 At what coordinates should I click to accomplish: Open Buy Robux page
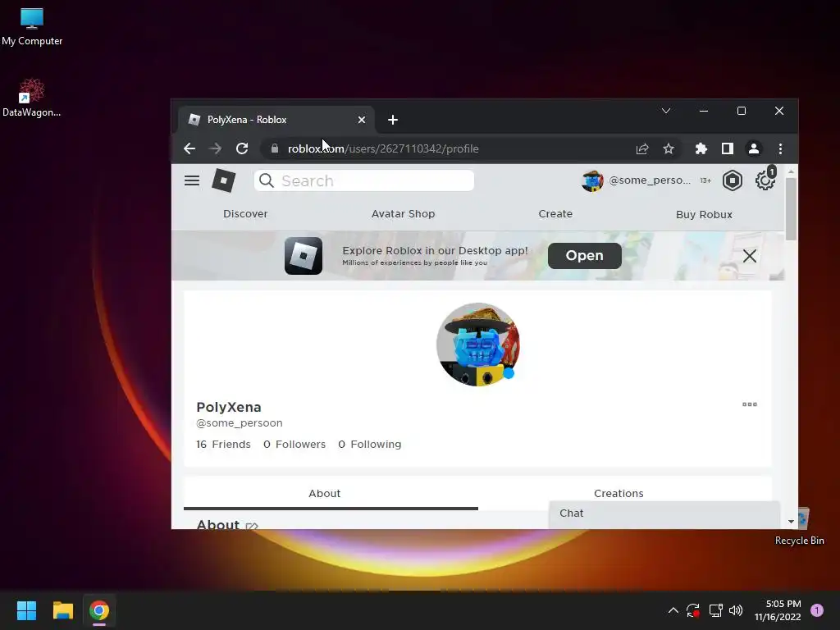[703, 214]
